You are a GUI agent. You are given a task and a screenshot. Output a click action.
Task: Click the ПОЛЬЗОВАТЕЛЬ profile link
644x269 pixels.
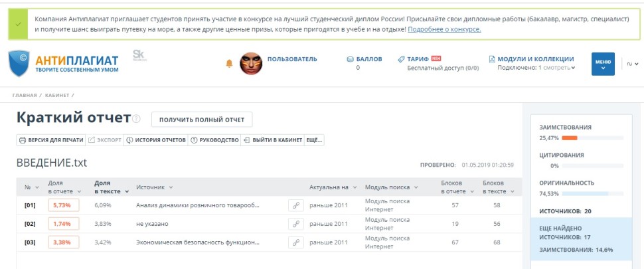point(292,59)
